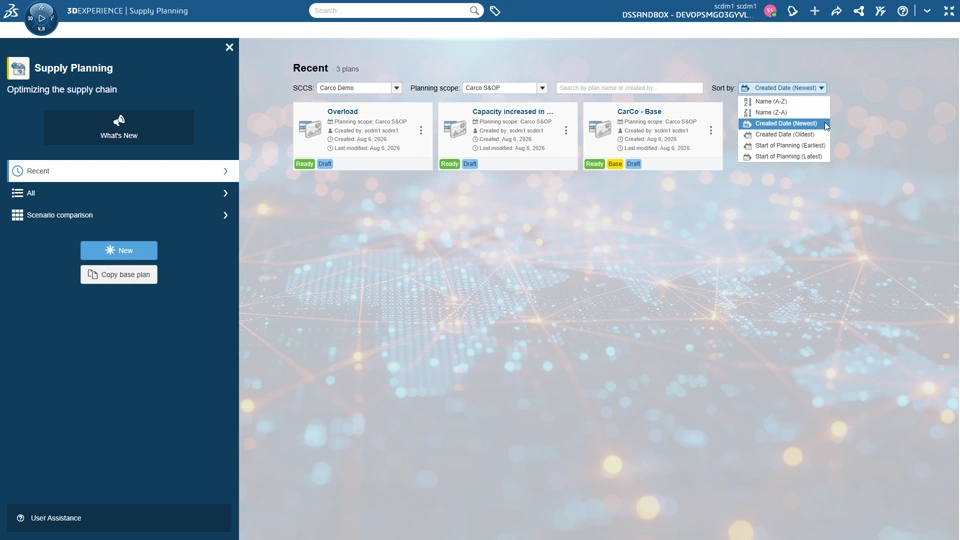Open the 3DEXPERIENCE compass

(x=42, y=18)
